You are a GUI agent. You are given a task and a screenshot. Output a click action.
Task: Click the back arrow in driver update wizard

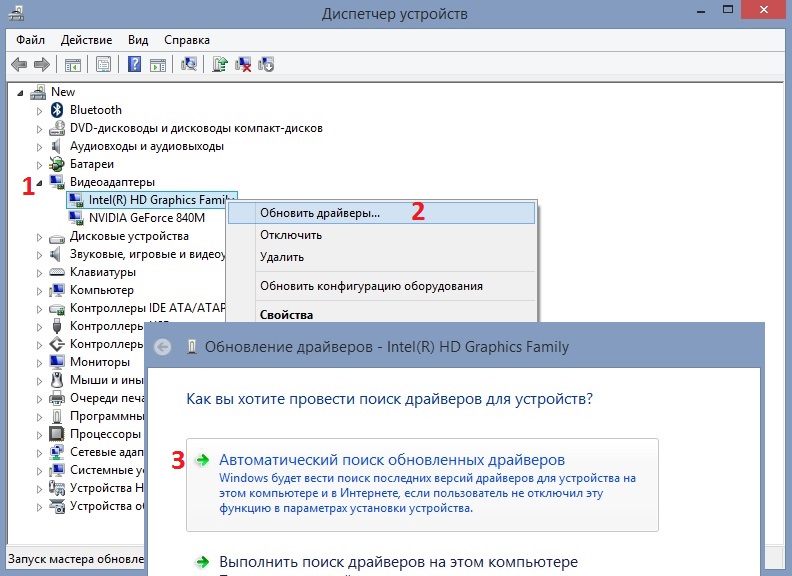coord(163,347)
